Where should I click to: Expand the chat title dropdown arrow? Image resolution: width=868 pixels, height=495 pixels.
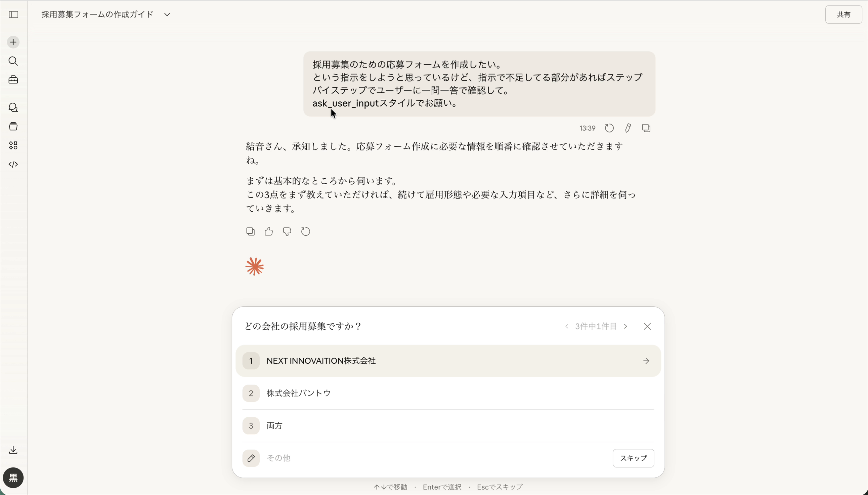[167, 14]
